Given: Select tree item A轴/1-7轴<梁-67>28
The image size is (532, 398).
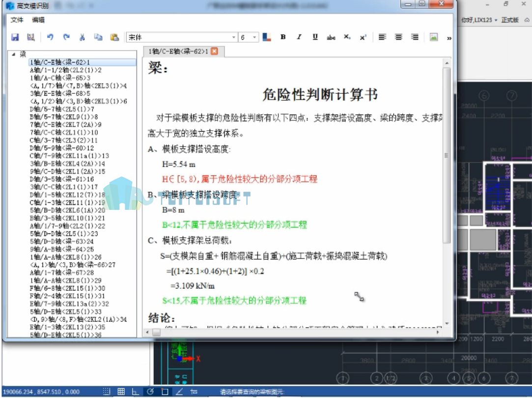Looking at the screenshot, I should [62, 273].
